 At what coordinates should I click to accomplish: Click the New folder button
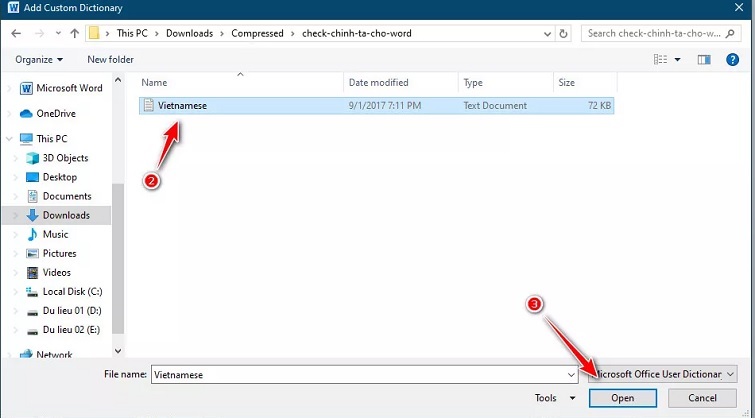point(110,60)
